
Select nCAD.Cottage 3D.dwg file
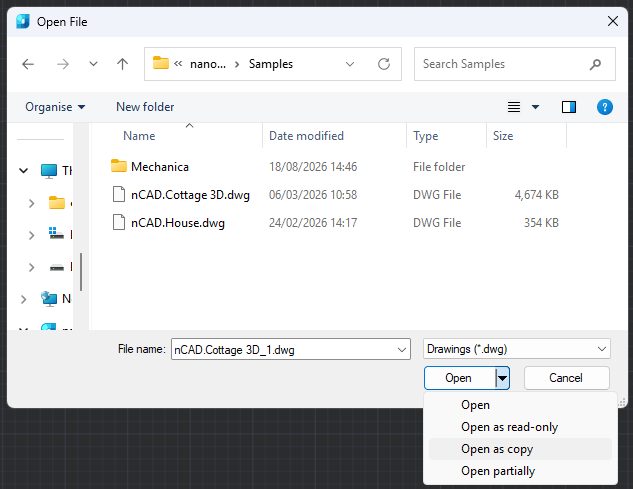(190, 195)
